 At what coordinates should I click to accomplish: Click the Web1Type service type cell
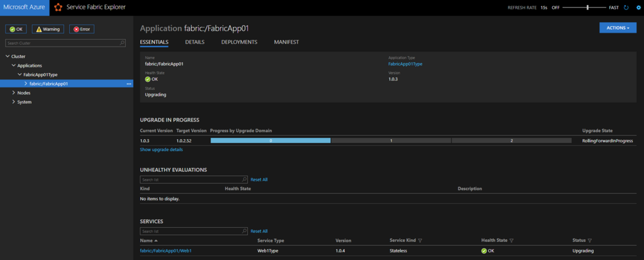tap(267, 251)
